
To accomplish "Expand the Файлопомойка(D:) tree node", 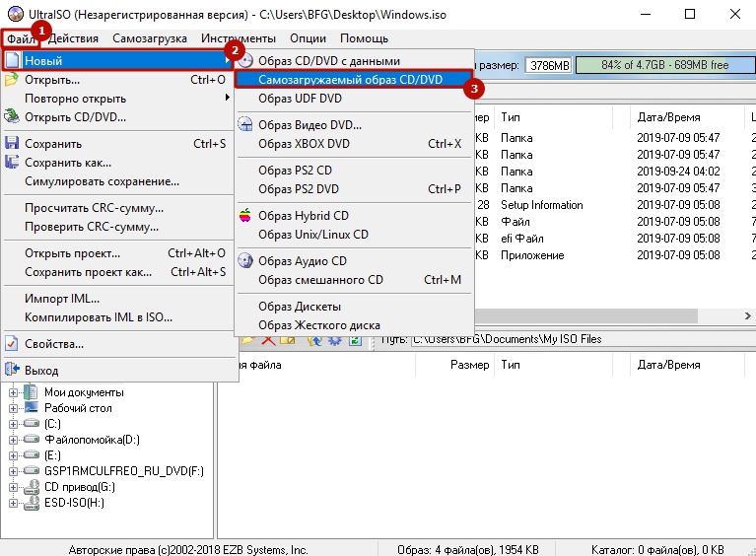I will coord(13,440).
